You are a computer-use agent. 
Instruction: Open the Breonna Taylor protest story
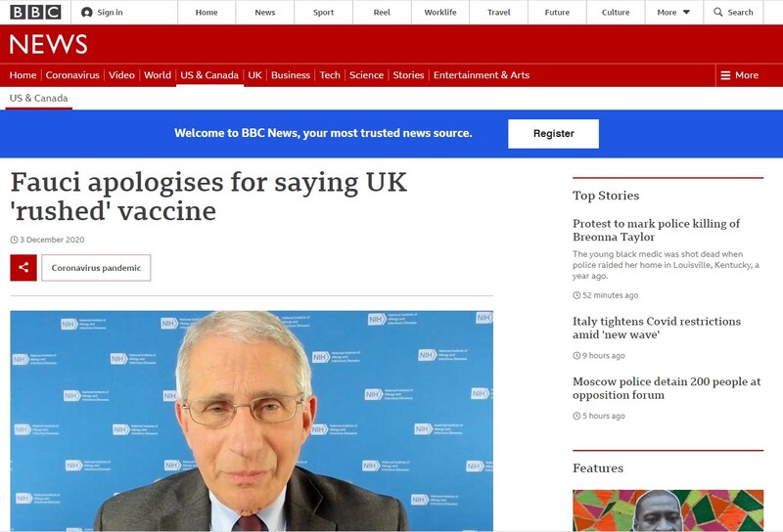coord(656,230)
